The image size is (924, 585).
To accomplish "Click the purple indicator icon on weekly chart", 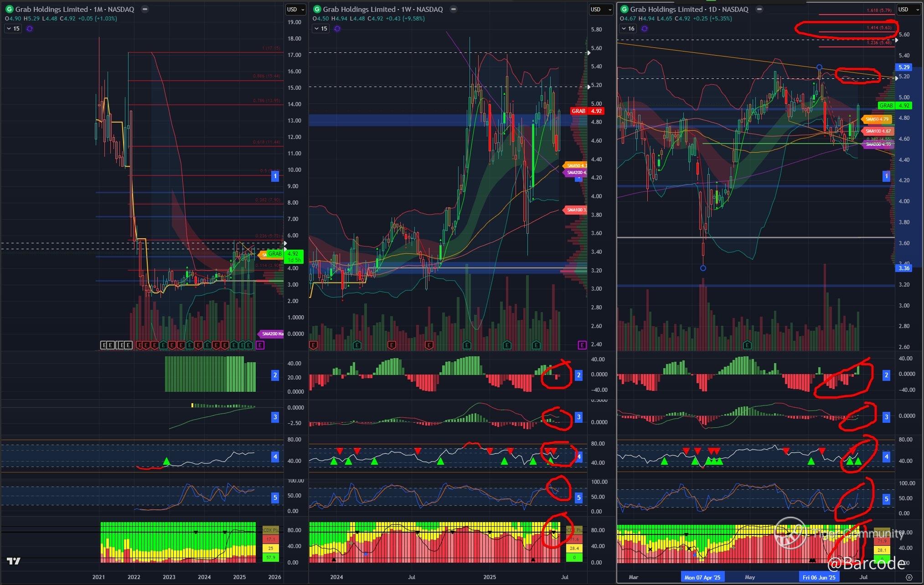I will (x=337, y=29).
